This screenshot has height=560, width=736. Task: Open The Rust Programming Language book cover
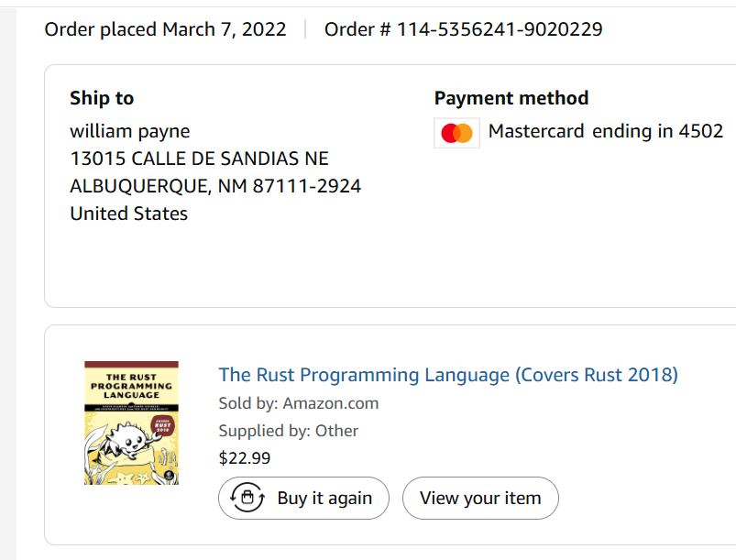[x=131, y=423]
